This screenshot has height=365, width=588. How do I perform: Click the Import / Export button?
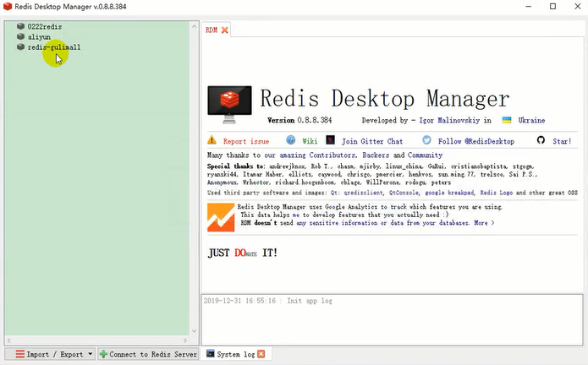pos(50,354)
